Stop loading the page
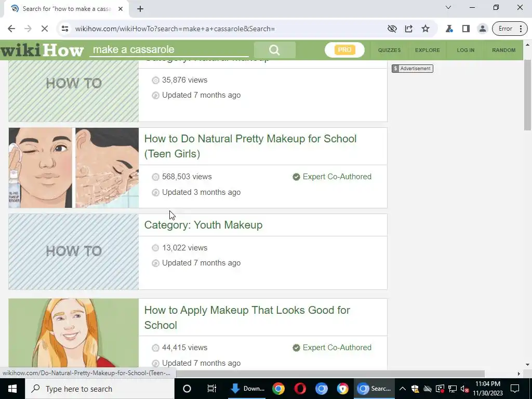The image size is (532, 399). pos(45,29)
